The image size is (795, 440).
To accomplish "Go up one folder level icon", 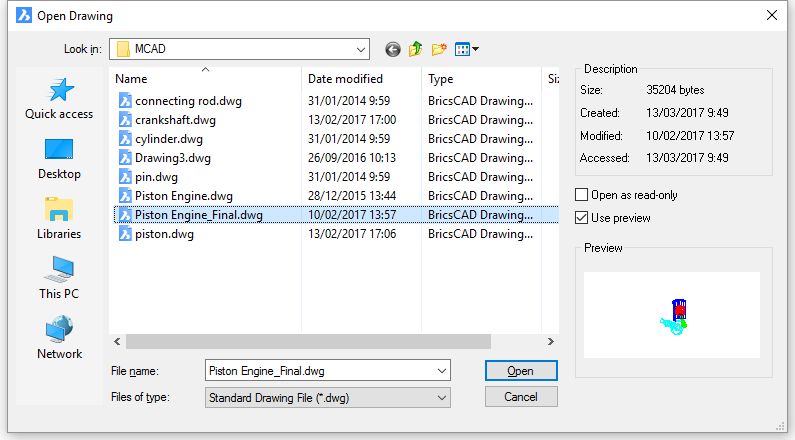I will (x=416, y=49).
